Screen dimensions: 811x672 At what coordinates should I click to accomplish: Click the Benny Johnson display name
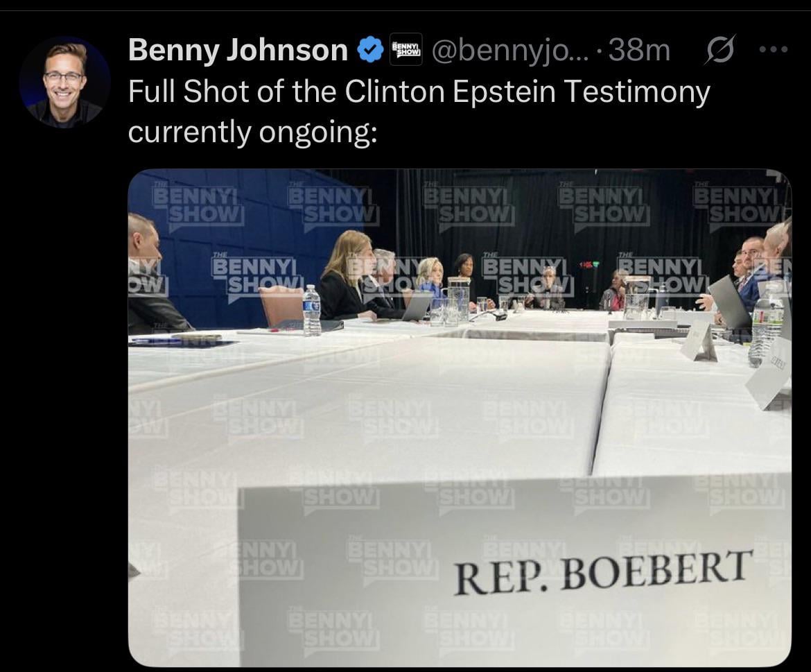[238, 50]
